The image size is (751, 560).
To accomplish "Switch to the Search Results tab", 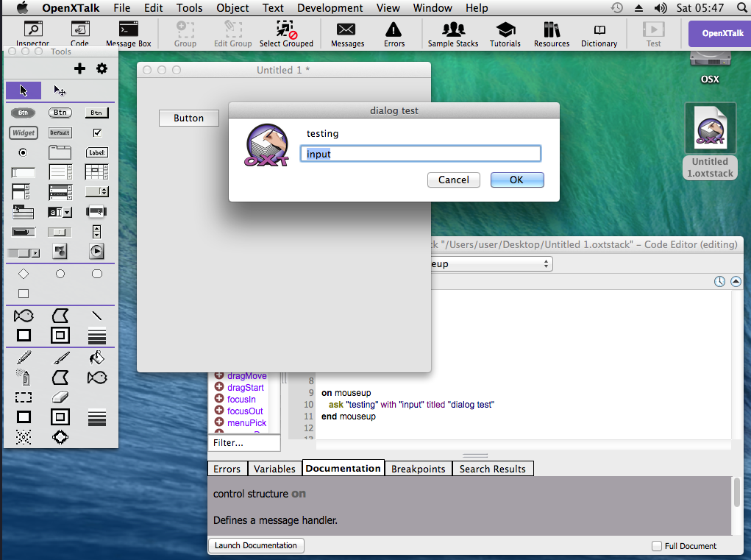I will point(492,469).
